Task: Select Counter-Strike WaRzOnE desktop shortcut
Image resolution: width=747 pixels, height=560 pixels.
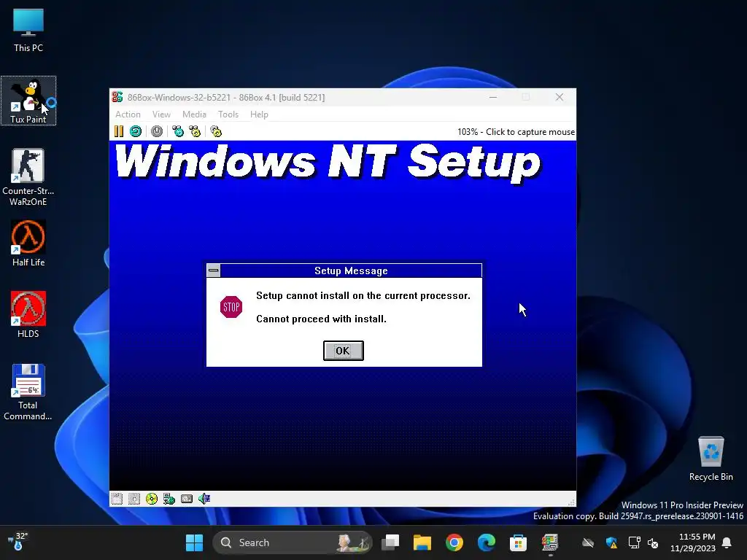Action: tap(28, 177)
